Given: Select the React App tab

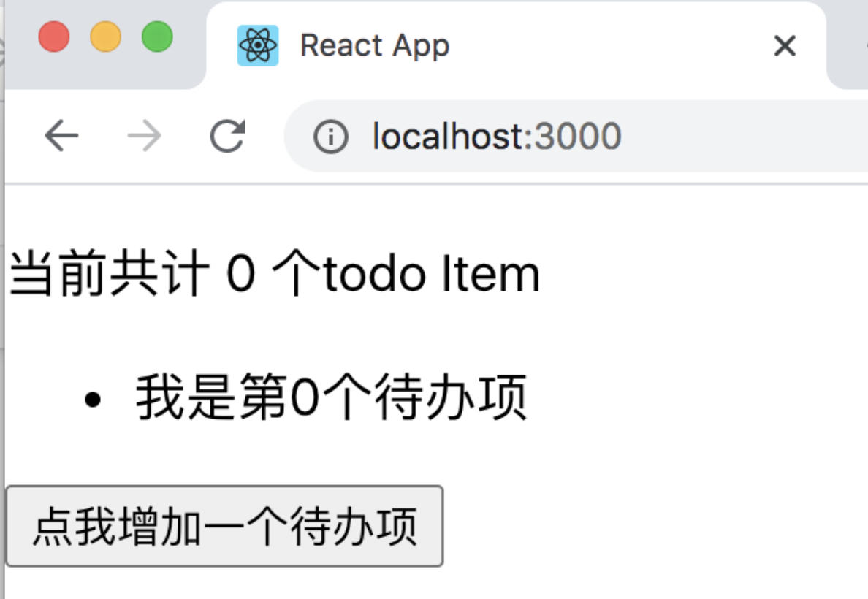Looking at the screenshot, I should [x=516, y=45].
